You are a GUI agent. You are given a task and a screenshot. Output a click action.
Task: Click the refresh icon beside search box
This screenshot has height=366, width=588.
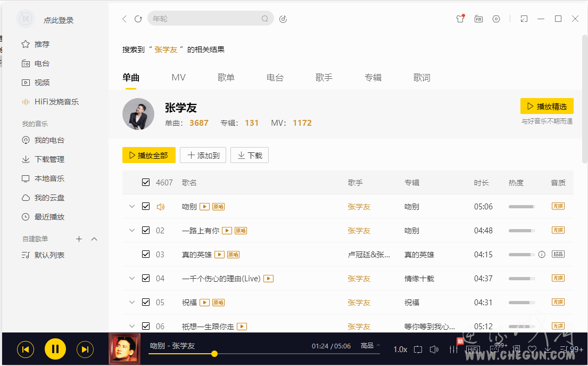tap(138, 19)
